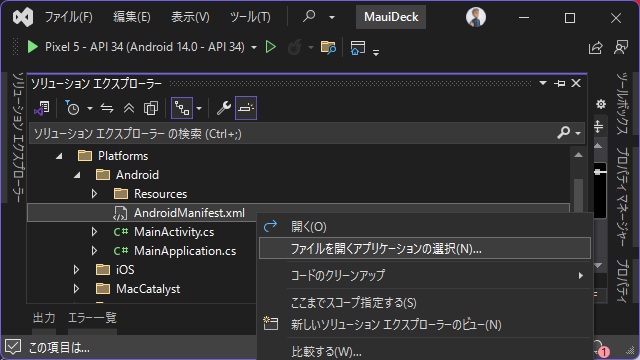The image size is (640, 360).
Task: Collapse the Android folder
Action: 78,175
